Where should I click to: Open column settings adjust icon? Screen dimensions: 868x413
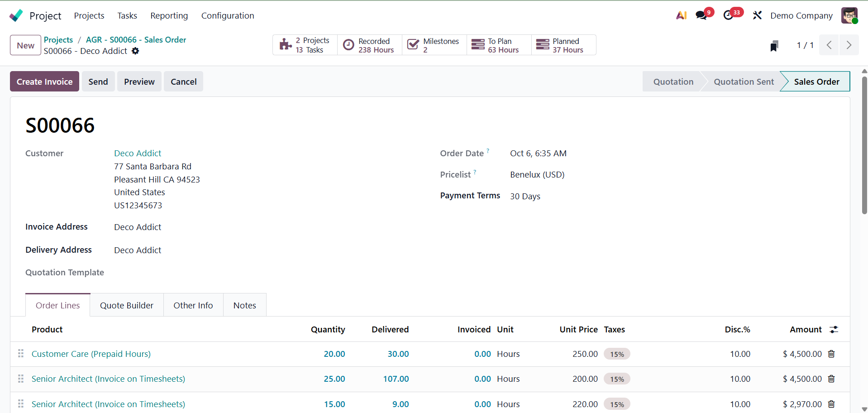click(834, 330)
